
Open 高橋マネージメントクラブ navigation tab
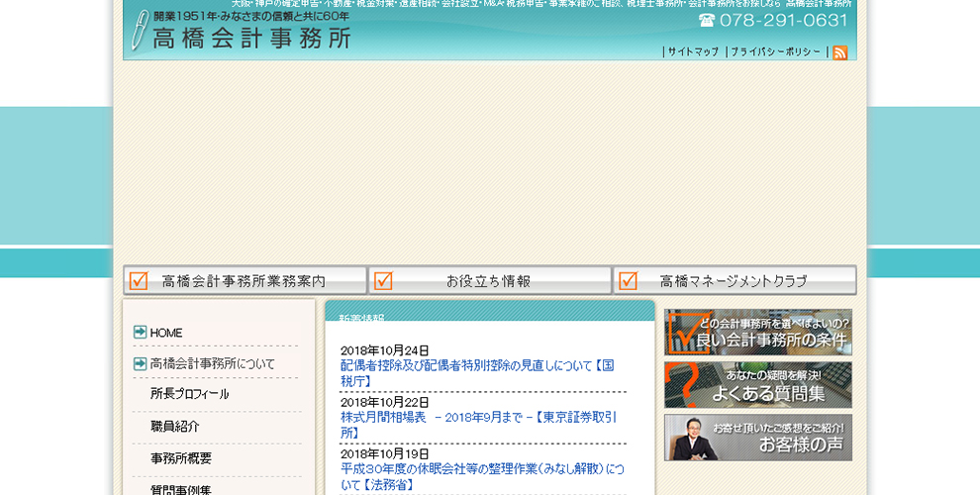[x=735, y=280]
